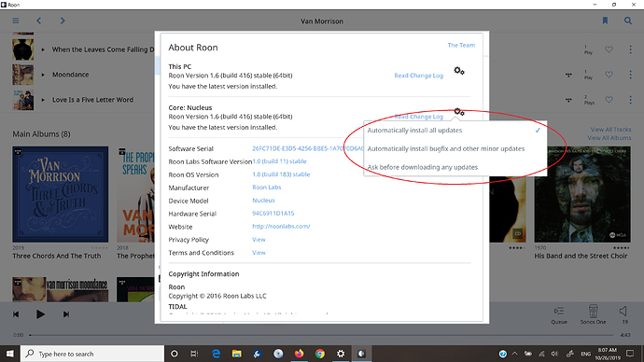Image resolution: width=644 pixels, height=362 pixels.
Task: Open His Band and the Street Choir cover
Action: point(582,194)
